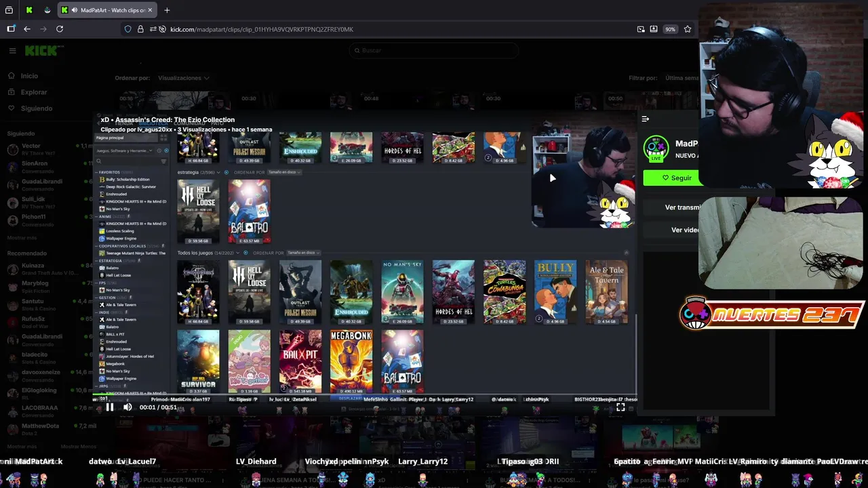Follow channel with the Seguir button
The width and height of the screenshot is (868, 488).
coord(671,178)
